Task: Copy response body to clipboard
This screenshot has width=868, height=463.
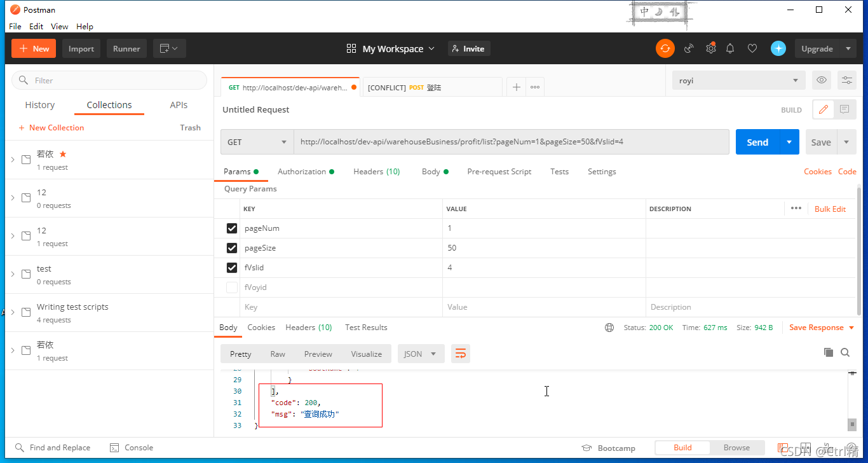Action: (x=829, y=352)
